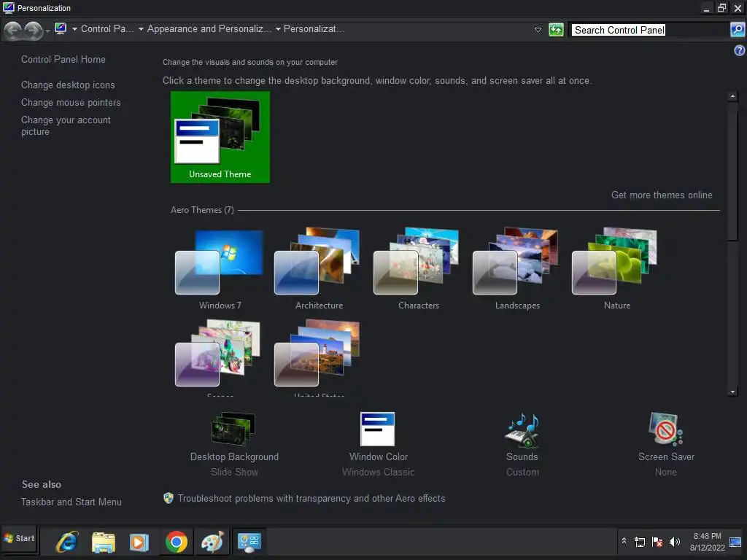Click the volume speaker tray icon
This screenshot has width=747, height=560.
[x=675, y=542]
